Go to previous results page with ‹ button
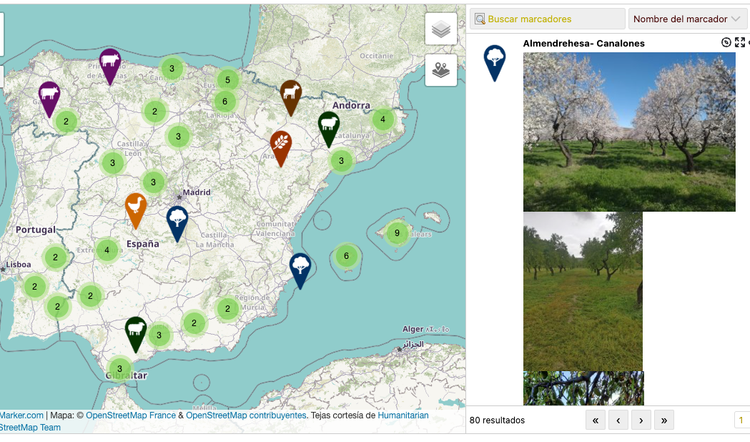The image size is (750, 442). coord(618,420)
